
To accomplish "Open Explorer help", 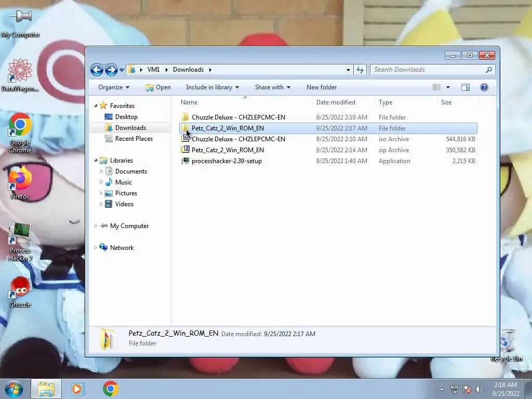I will (484, 87).
